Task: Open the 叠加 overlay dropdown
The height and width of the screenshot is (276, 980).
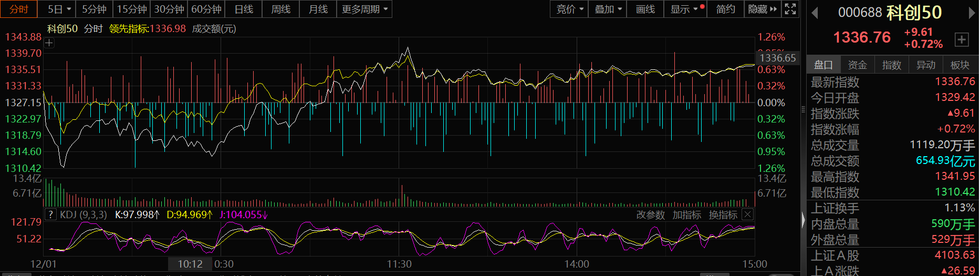Action: click(608, 9)
